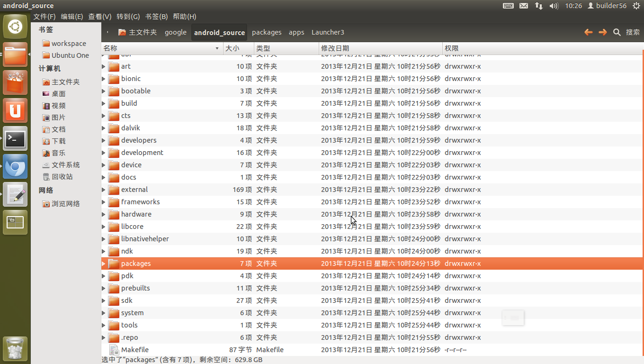Click the search magnifier icon

[617, 32]
